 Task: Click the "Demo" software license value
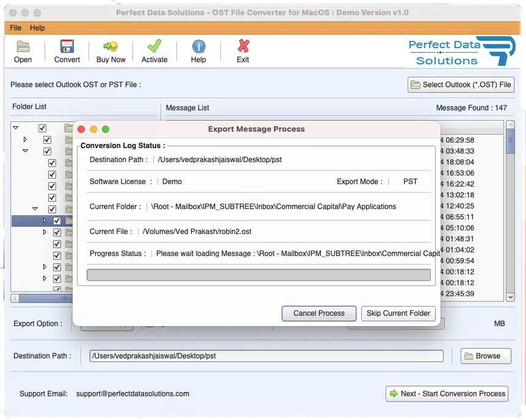coord(172,182)
